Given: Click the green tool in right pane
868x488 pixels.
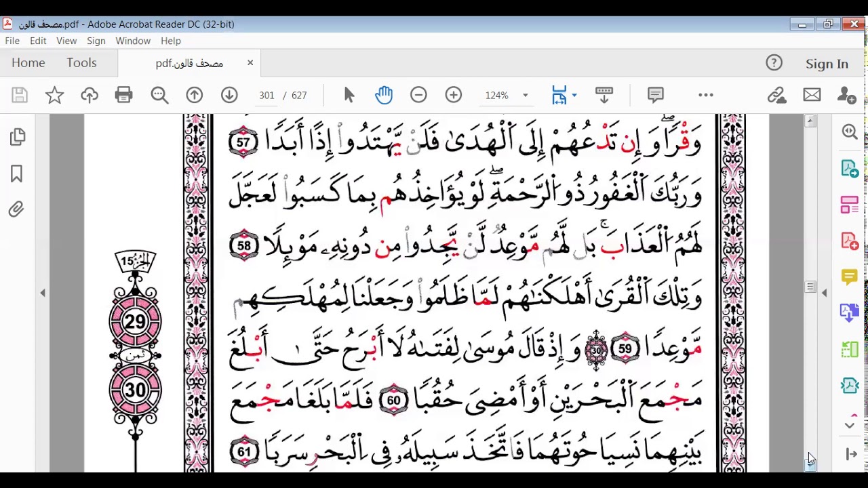Looking at the screenshot, I should coord(850,349).
